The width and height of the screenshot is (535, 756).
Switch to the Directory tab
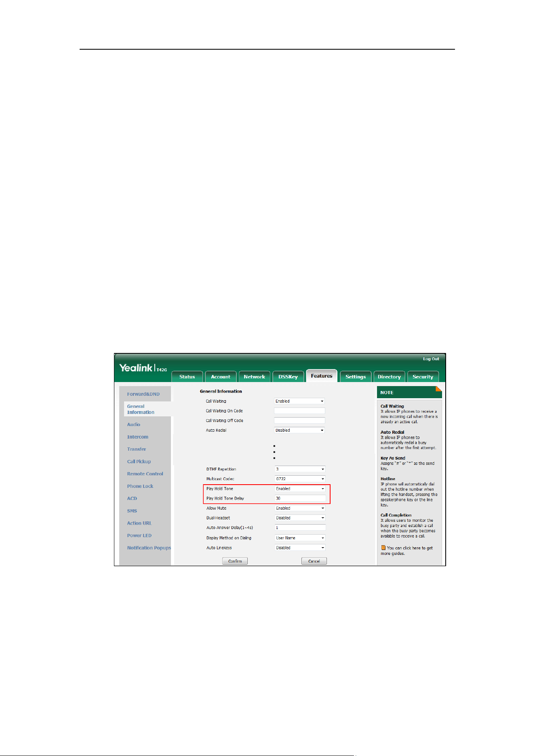click(389, 376)
